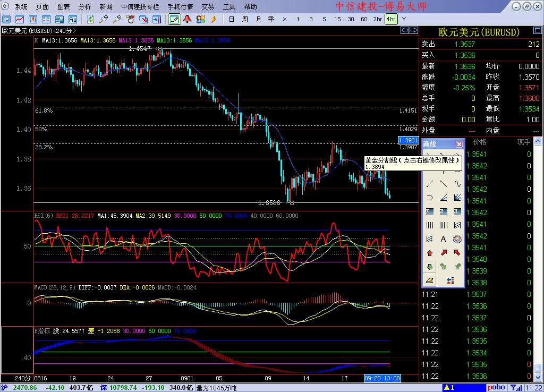Choose the green down-arrow marker tool
Image resolution: width=544 pixels, height=392 pixels.
click(430, 266)
